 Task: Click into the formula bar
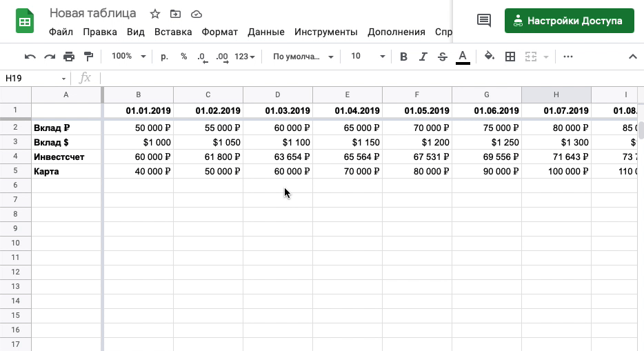[370, 78]
